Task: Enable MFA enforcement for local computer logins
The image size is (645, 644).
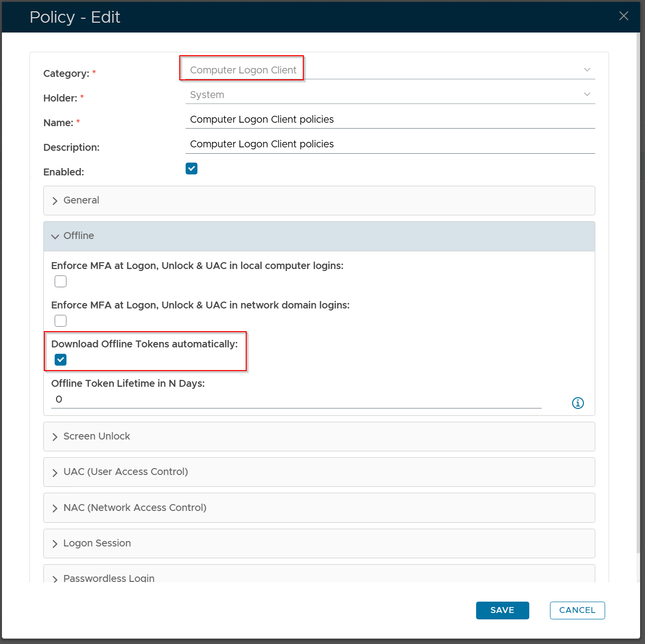Action: [x=61, y=281]
